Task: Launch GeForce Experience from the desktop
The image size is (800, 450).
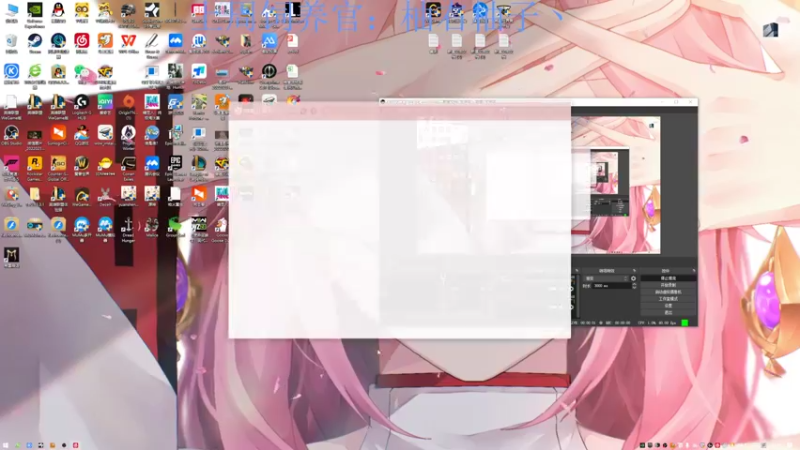Action: click(35, 13)
